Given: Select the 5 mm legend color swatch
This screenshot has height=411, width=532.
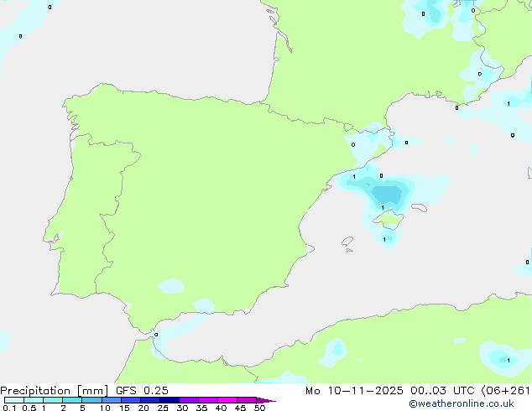Looking at the screenshot, I should [91, 400].
